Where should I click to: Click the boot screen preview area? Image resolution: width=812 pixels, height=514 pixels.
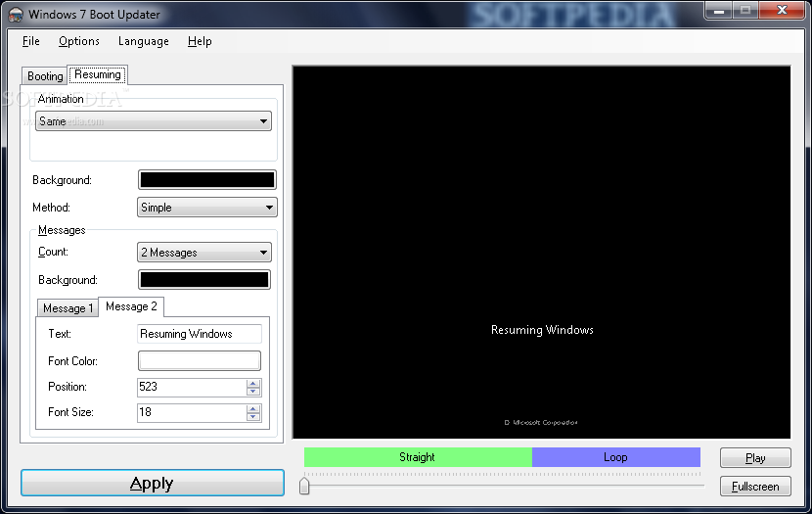click(x=542, y=253)
